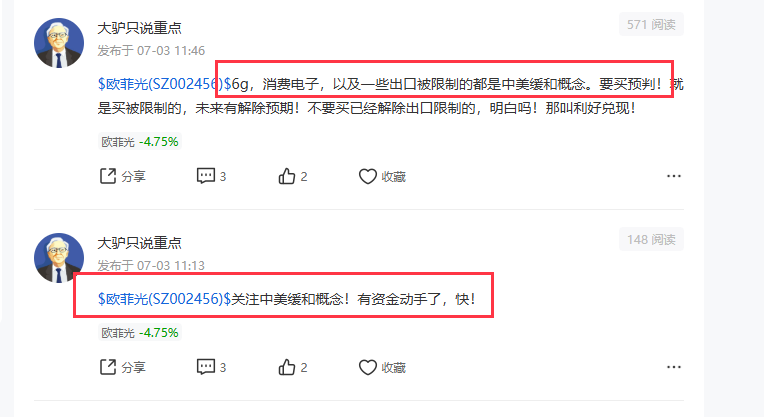Click the 148 阅读 read count badge
Screen dimensions: 764x417
tap(651, 239)
